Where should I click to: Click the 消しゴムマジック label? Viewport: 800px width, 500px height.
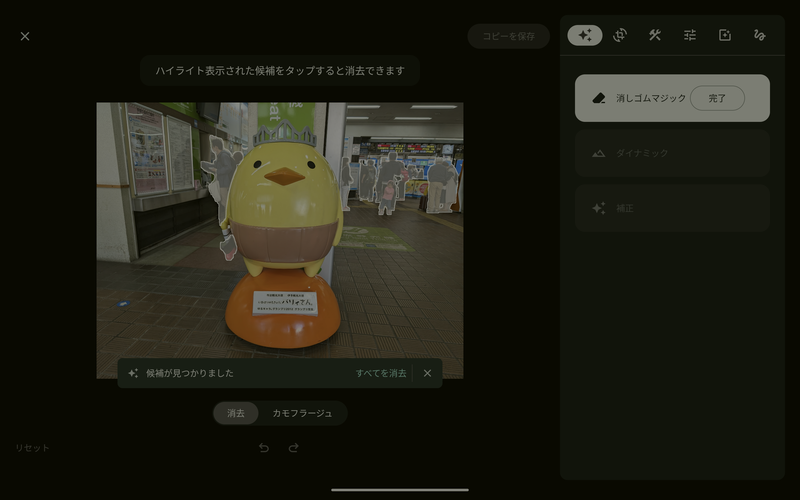(651, 98)
